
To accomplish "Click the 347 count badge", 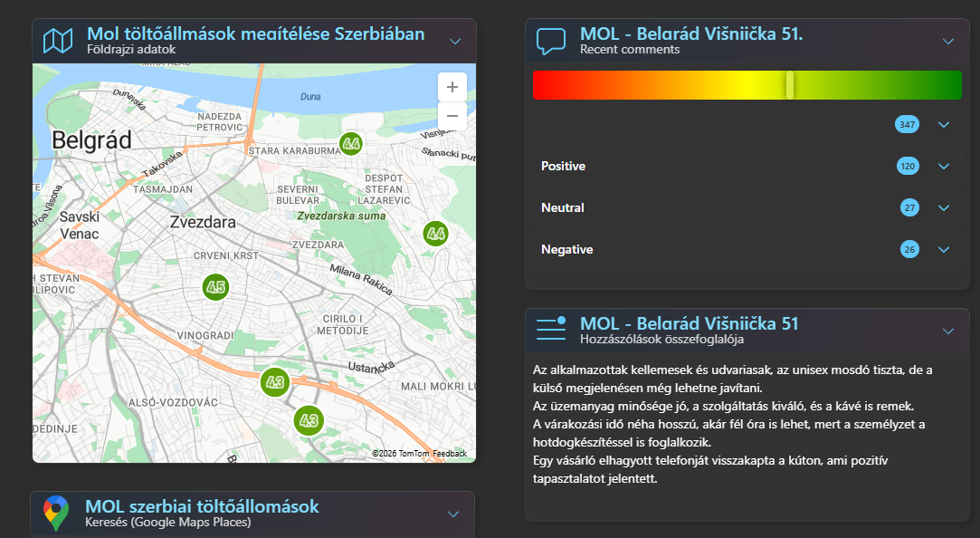I will [x=907, y=124].
